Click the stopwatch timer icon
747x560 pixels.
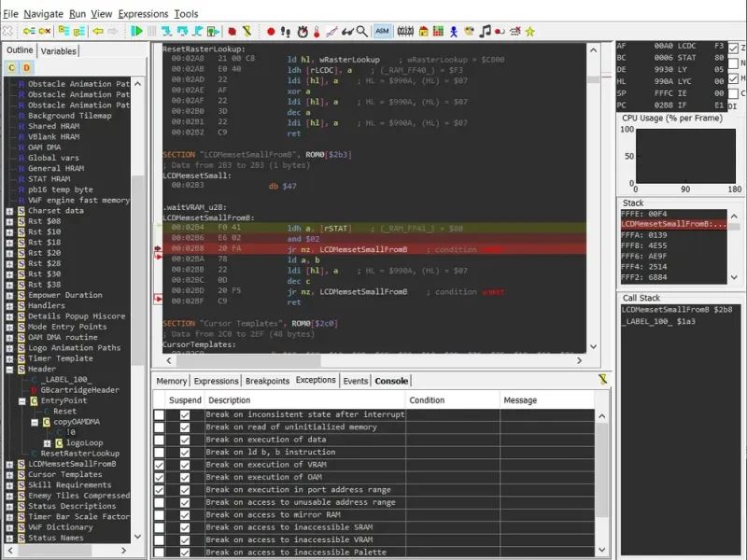(x=302, y=31)
